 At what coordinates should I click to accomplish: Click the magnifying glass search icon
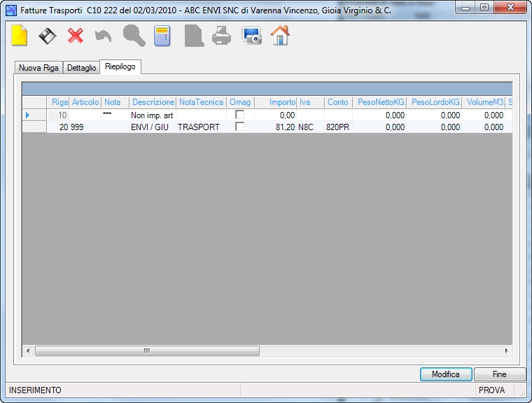(x=134, y=36)
